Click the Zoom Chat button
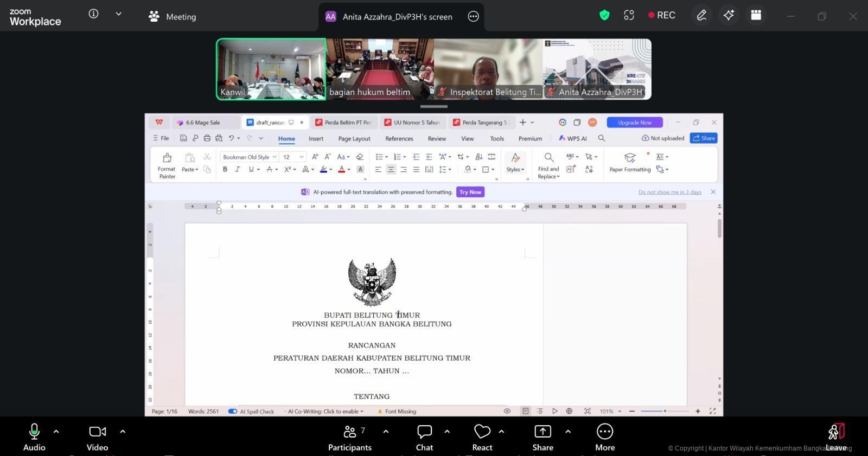The height and width of the screenshot is (456, 868). click(x=424, y=438)
